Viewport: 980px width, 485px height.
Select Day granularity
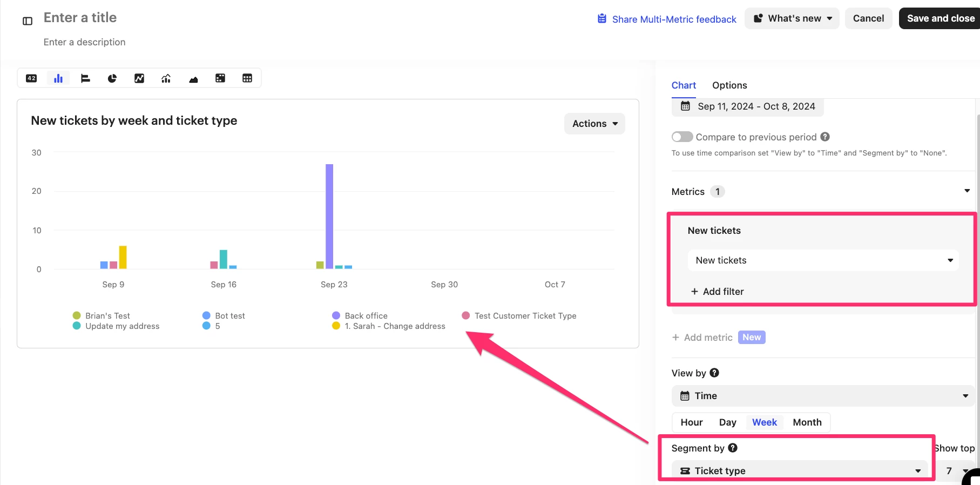click(x=728, y=422)
